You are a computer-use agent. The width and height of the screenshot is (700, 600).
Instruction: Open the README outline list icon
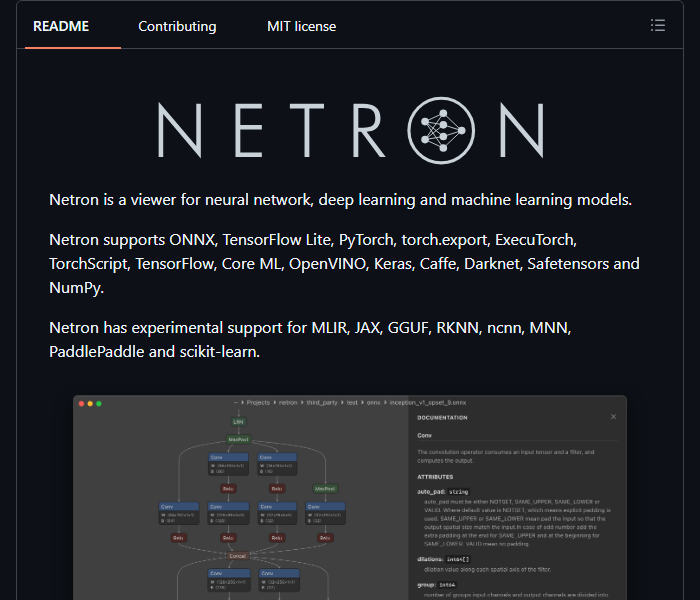[658, 25]
